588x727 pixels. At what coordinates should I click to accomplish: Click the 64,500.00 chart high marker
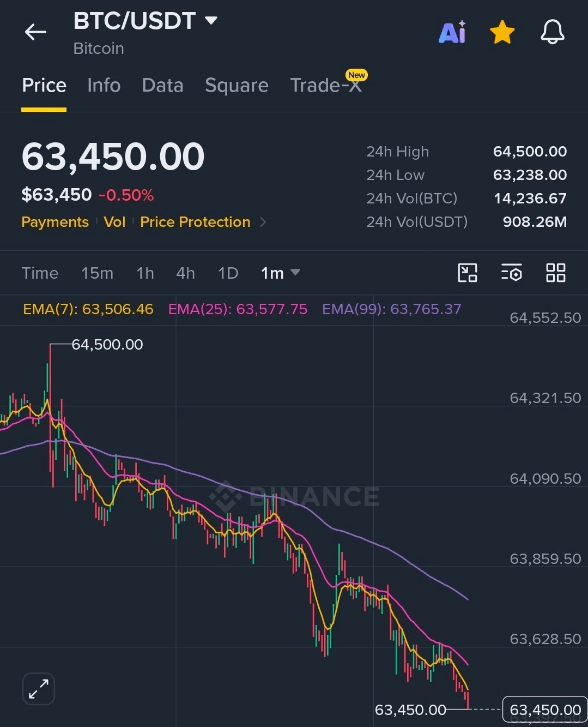(x=107, y=345)
